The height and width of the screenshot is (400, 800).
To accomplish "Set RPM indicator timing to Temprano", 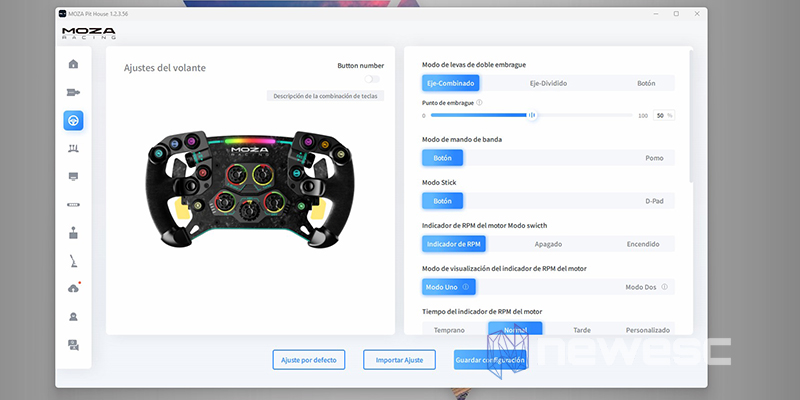I will (x=449, y=330).
